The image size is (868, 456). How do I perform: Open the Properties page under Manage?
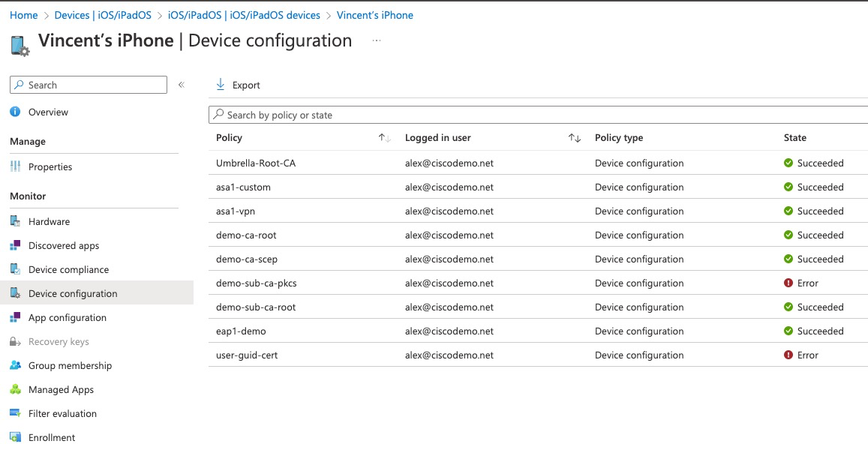coord(52,166)
